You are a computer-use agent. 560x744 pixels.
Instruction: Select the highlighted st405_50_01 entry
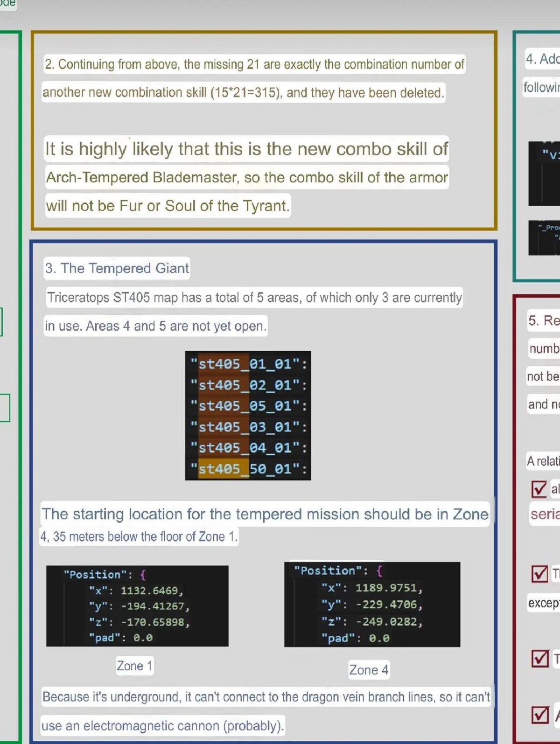(x=248, y=469)
